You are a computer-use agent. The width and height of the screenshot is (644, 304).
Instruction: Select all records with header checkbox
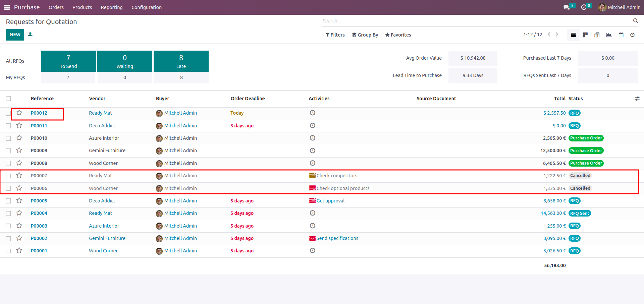tap(8, 99)
